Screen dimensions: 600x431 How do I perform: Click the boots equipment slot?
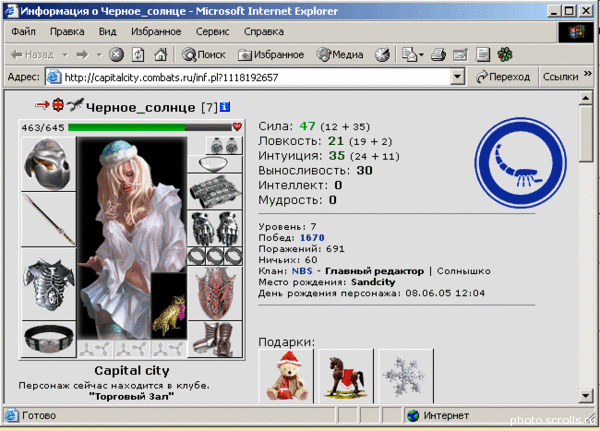(x=215, y=339)
